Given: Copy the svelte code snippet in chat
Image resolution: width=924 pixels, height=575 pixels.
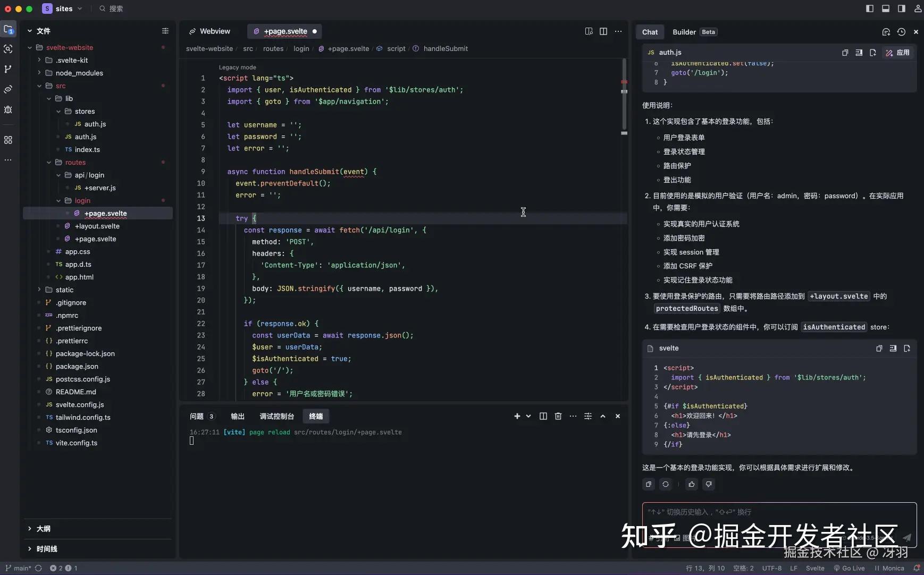Looking at the screenshot, I should pos(878,348).
